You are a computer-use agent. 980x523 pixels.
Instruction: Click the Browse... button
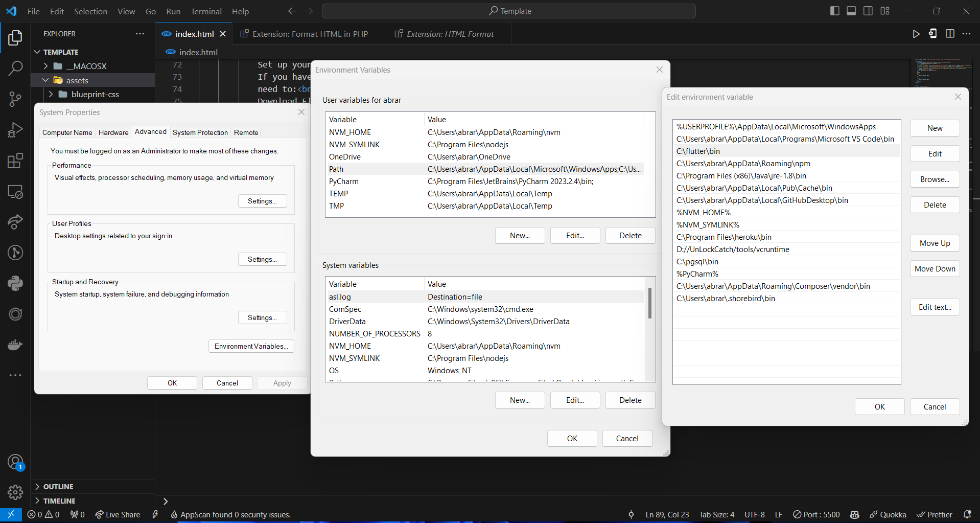coord(935,179)
